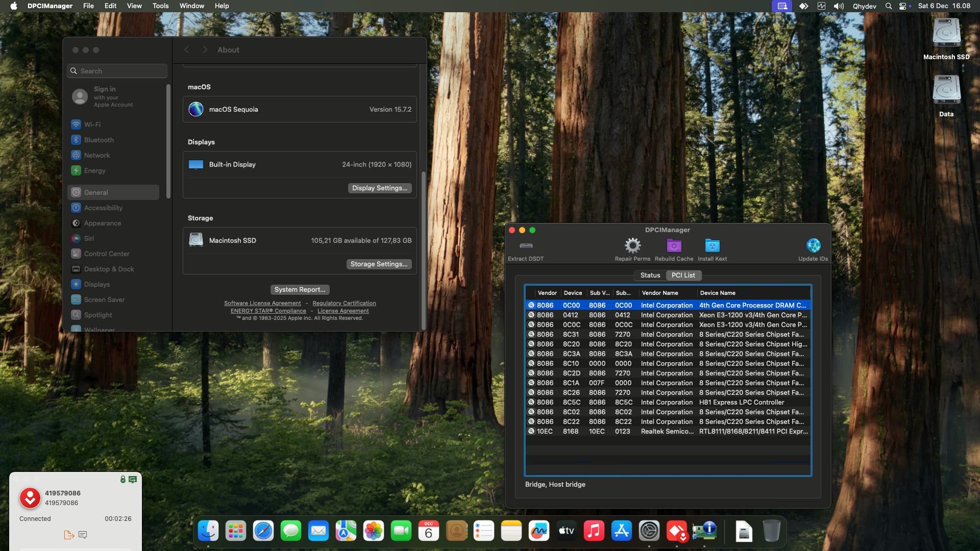Image resolution: width=980 pixels, height=551 pixels.
Task: Switch to the Status tab in DPCIManager
Action: pos(650,275)
